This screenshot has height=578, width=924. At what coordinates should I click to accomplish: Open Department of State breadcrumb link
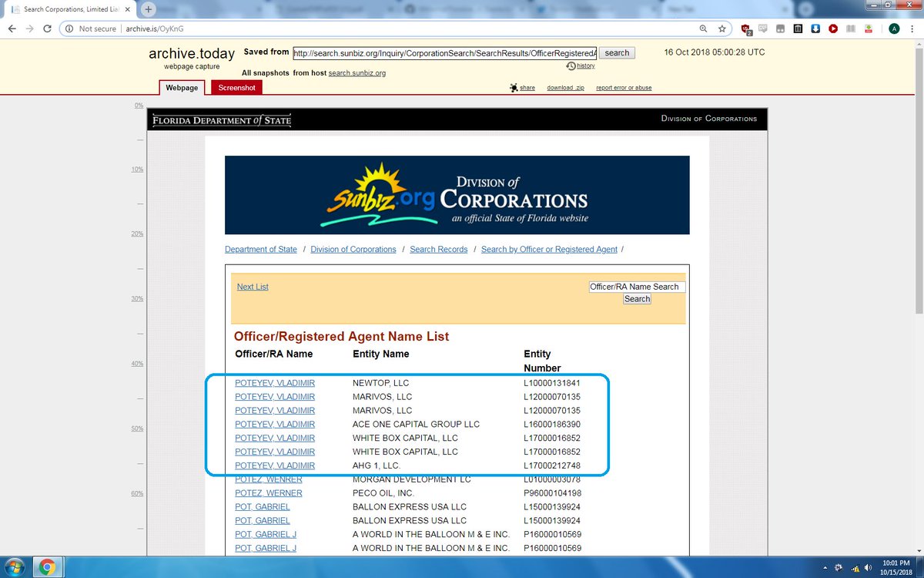click(261, 250)
